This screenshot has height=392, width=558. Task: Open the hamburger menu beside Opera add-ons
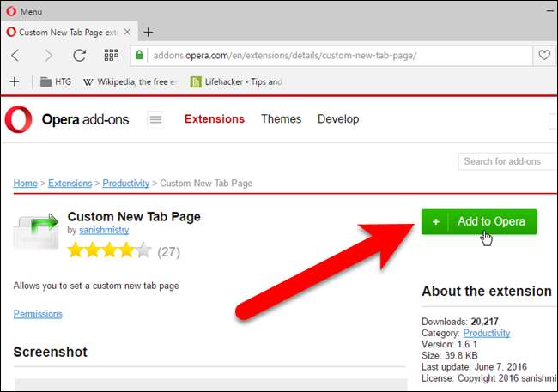click(x=155, y=119)
